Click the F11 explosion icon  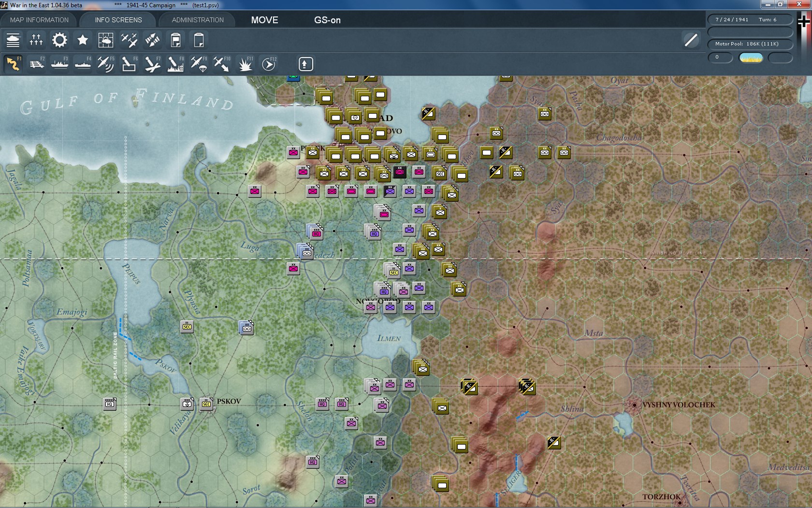tap(245, 64)
